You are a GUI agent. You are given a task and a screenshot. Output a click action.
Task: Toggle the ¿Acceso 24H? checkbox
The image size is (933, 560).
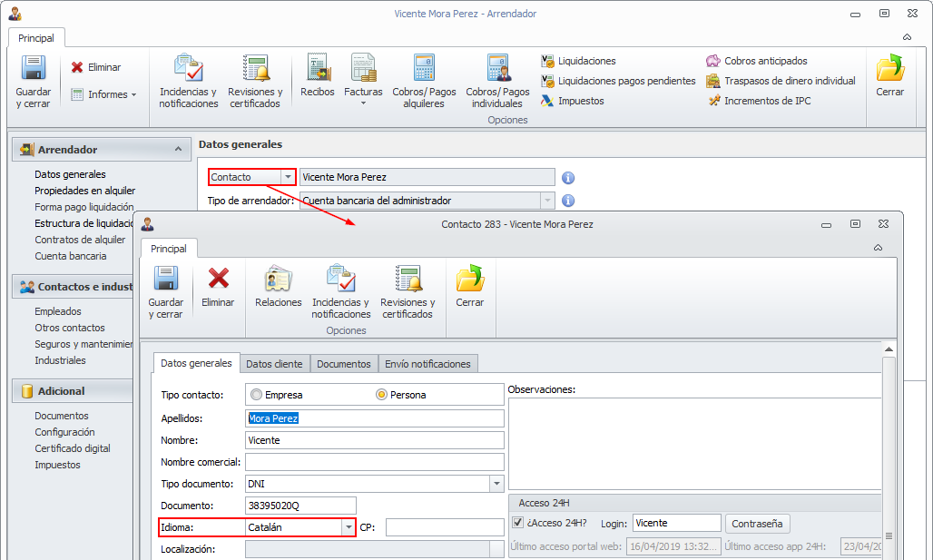(x=517, y=523)
